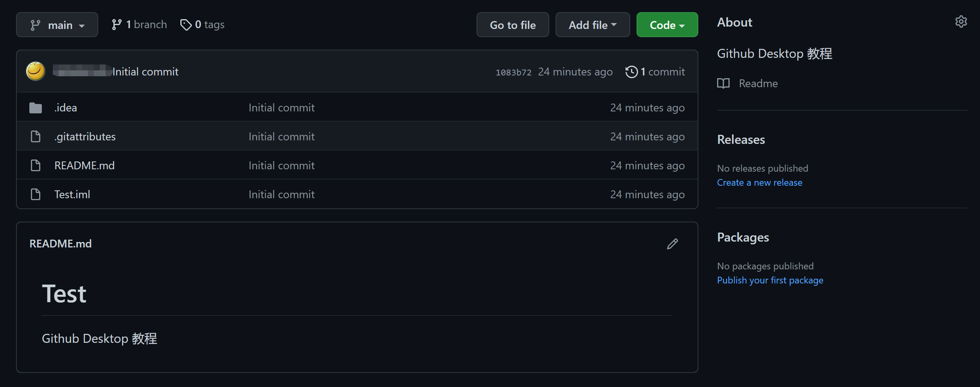Image resolution: width=980 pixels, height=387 pixels.
Task: Open the Initial commit message link
Action: click(146, 72)
